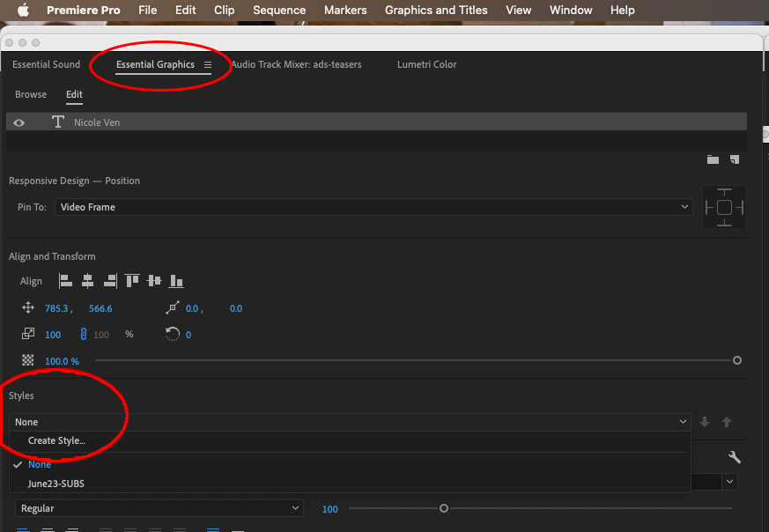
Task: Open the Essential Graphics panel menu icon
Action: click(208, 64)
